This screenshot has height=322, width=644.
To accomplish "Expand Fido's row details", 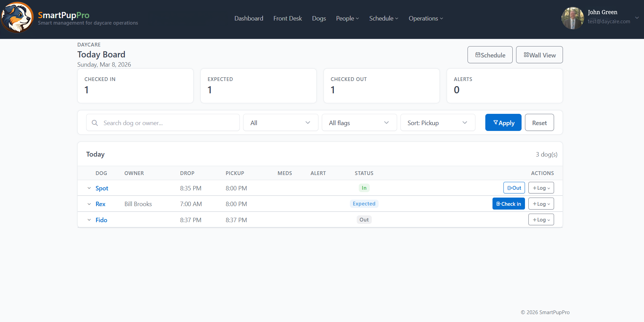I will pos(89,219).
